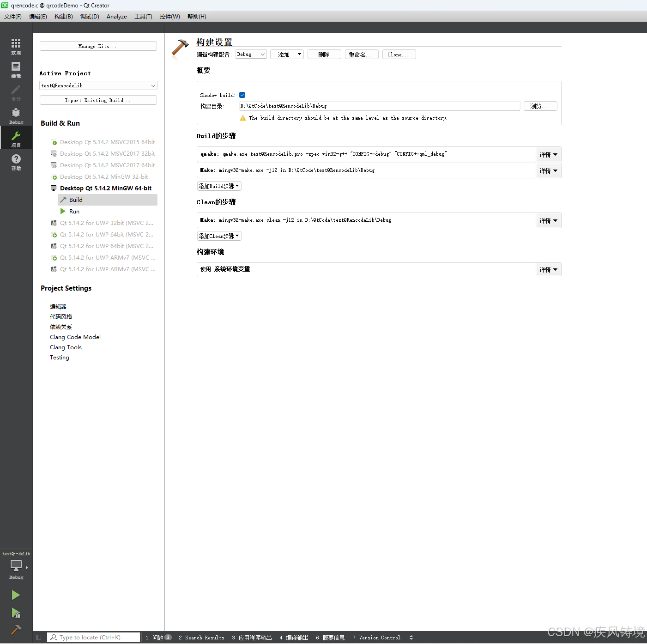Expand 详情 for the qmake step
This screenshot has height=644, width=647.
[x=548, y=154]
